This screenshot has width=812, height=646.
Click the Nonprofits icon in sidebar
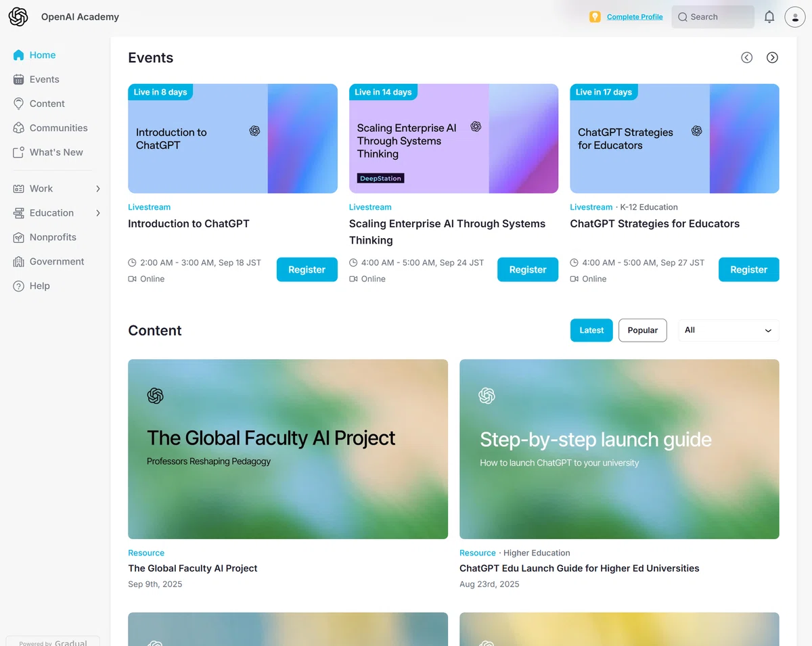point(18,237)
